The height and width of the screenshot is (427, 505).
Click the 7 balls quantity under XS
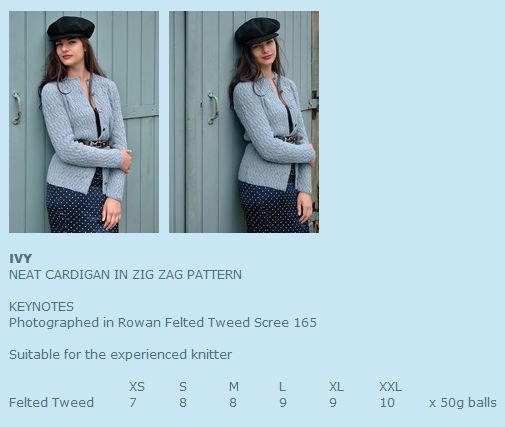(x=133, y=403)
